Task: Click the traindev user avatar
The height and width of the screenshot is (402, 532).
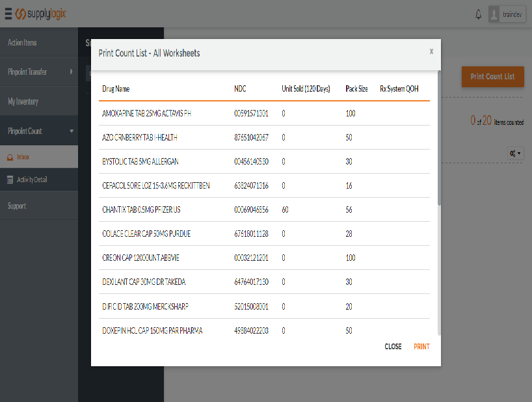Action: tap(494, 14)
